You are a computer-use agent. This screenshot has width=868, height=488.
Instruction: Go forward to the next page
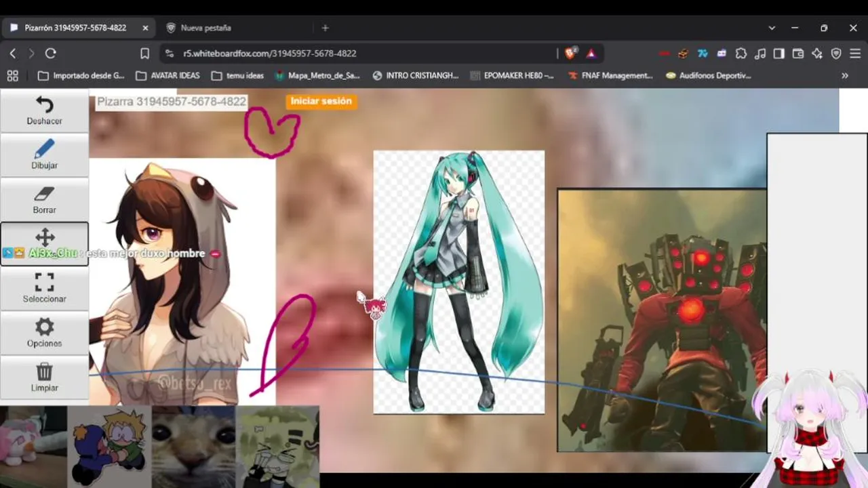tap(31, 53)
